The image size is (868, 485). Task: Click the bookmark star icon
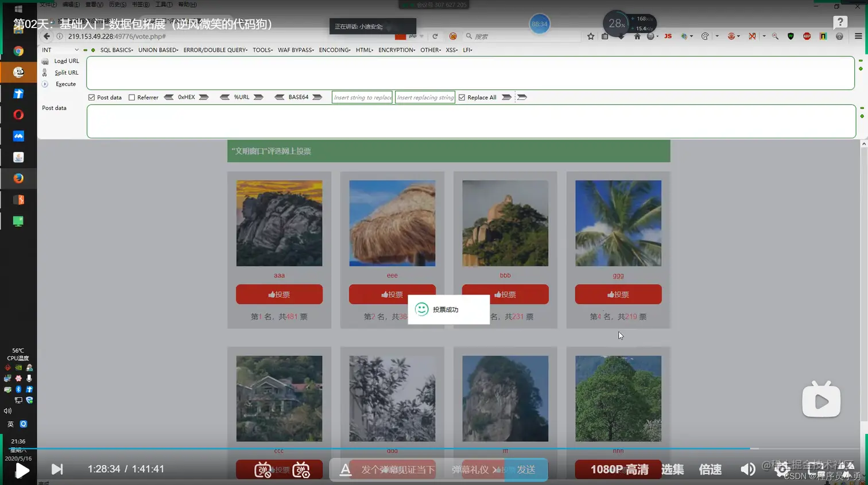[x=591, y=36]
